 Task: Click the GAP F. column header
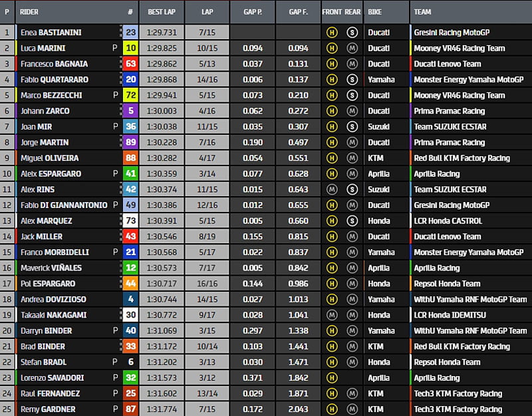(297, 12)
